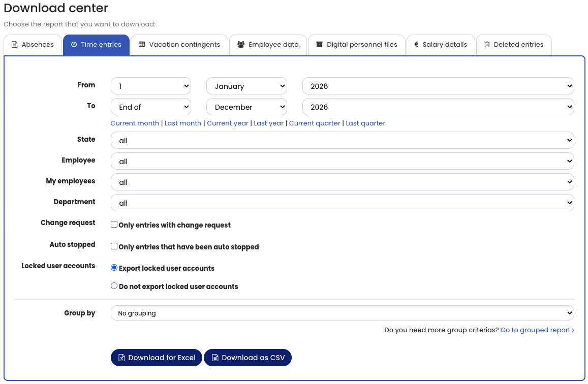Image resolution: width=588 pixels, height=384 pixels.
Task: Click the Last quarter shortcut link
Action: click(x=365, y=123)
